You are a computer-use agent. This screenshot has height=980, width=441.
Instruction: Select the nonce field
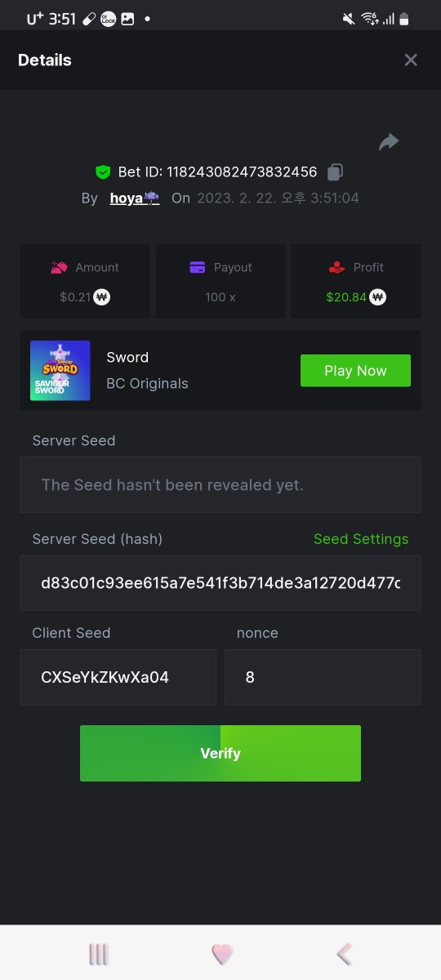pos(323,677)
